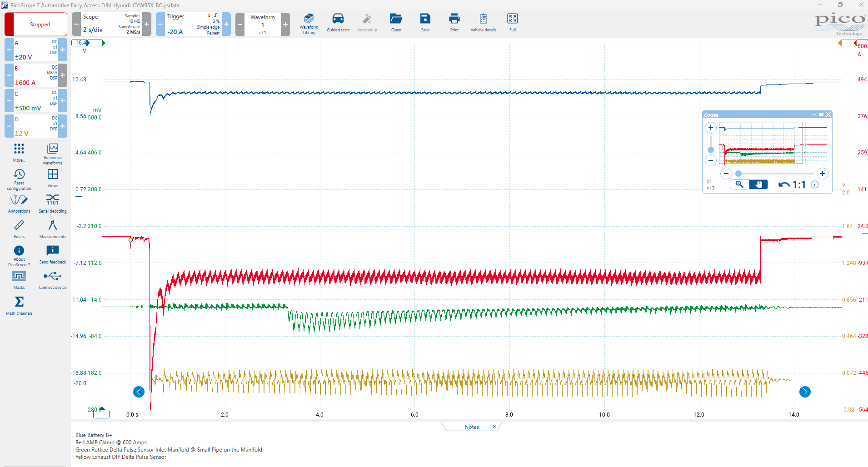Open Scope timebase settings

pos(111,24)
